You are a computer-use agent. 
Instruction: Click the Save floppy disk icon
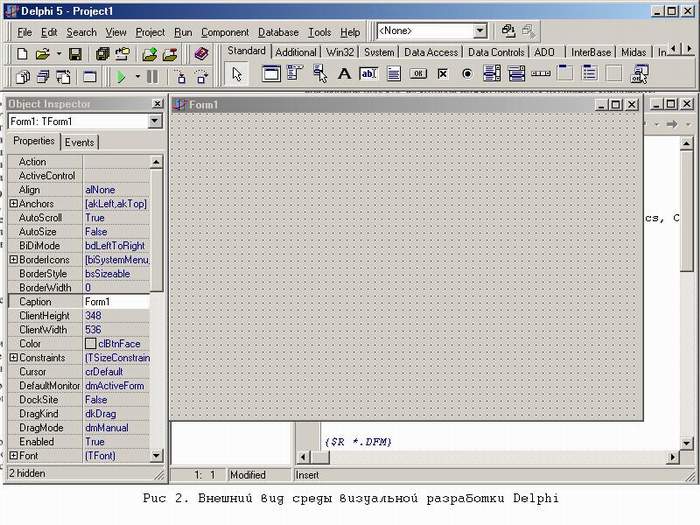click(x=75, y=54)
